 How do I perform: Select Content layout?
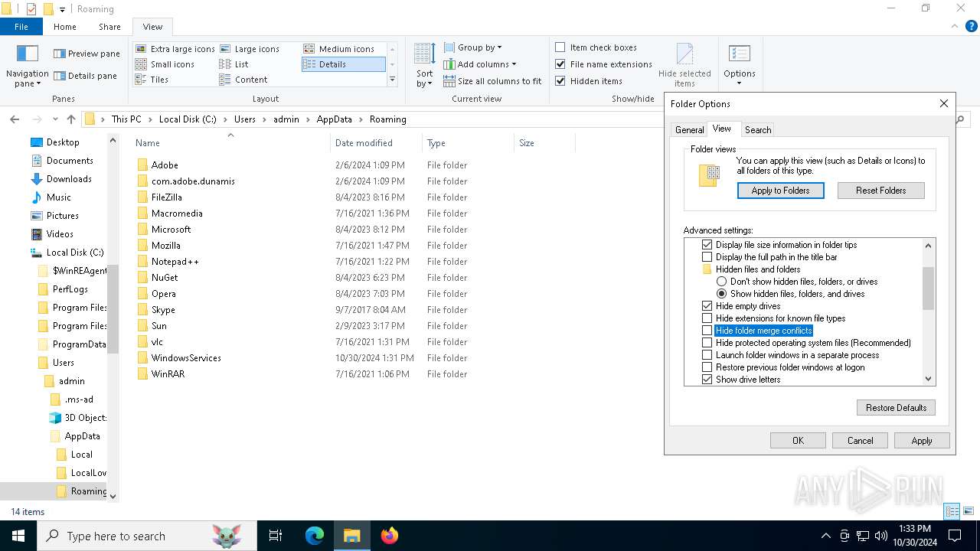(x=243, y=80)
